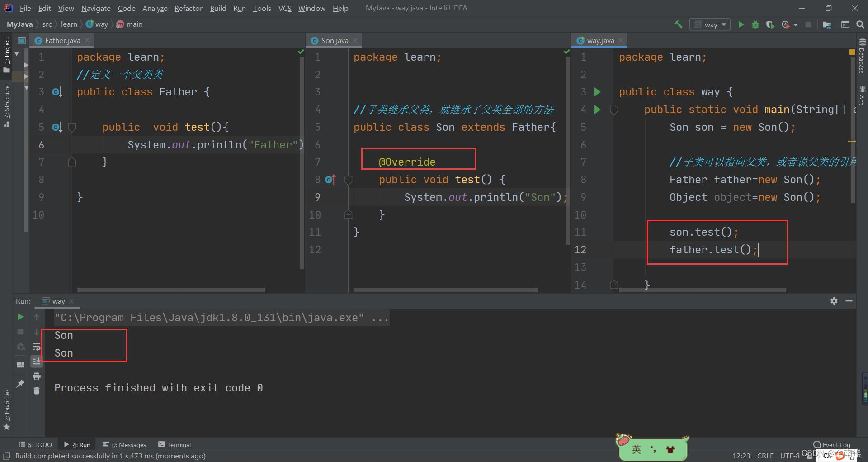Screen dimensions: 868x462
Task: Collapse the test() method fold in Son.java
Action: (348, 180)
